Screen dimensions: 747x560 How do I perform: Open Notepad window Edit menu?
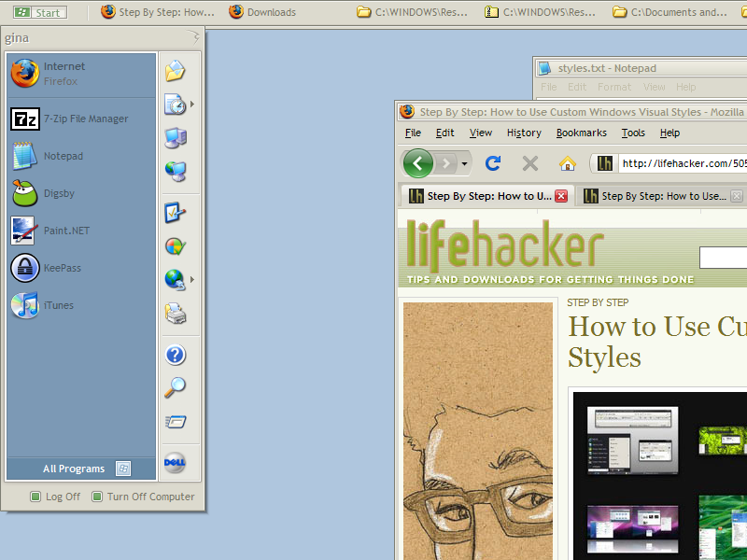(576, 87)
